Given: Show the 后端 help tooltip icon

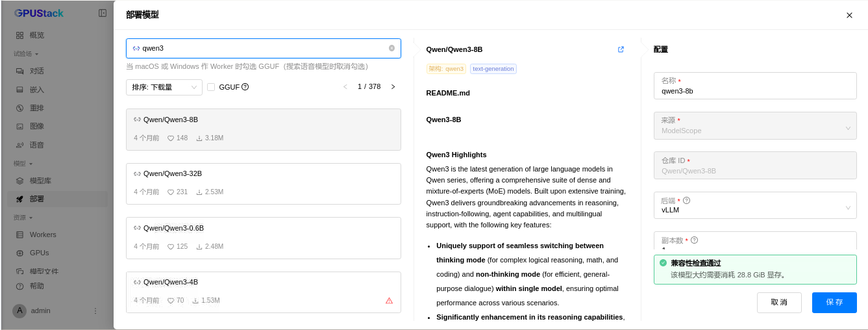Looking at the screenshot, I should [687, 201].
